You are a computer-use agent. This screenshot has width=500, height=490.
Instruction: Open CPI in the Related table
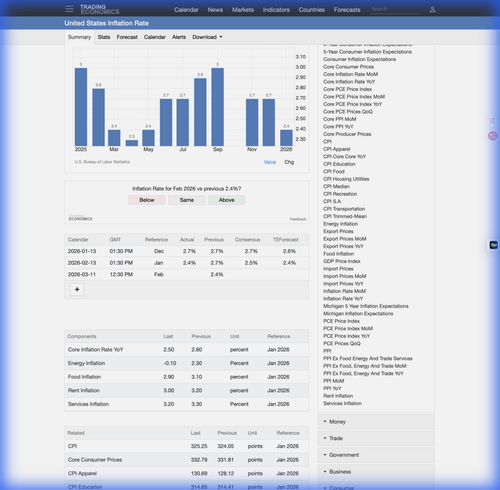pyautogui.click(x=72, y=446)
